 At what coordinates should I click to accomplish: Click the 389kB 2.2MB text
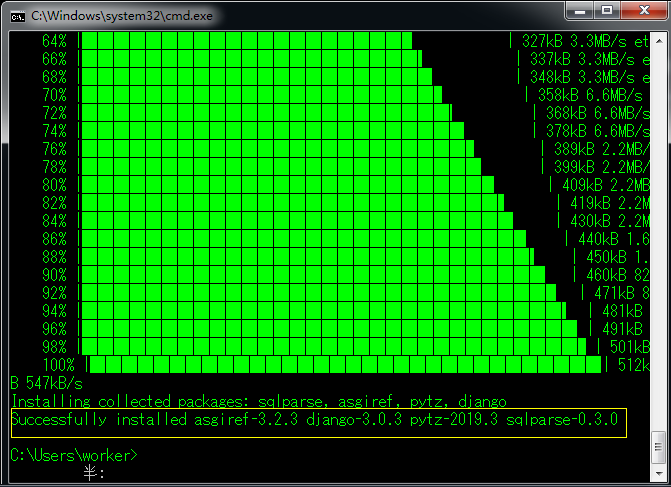(601, 149)
